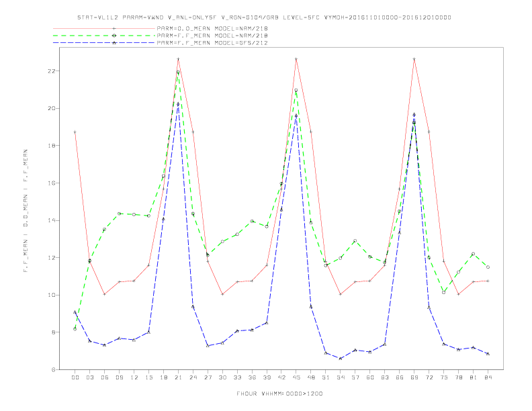Click x-axis forecast hour label 69

(x=414, y=377)
